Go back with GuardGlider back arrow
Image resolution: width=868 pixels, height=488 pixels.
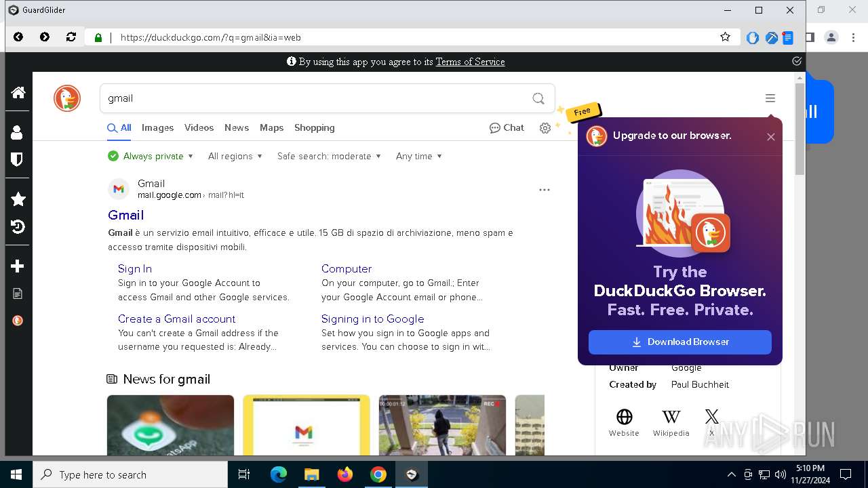pos(18,37)
